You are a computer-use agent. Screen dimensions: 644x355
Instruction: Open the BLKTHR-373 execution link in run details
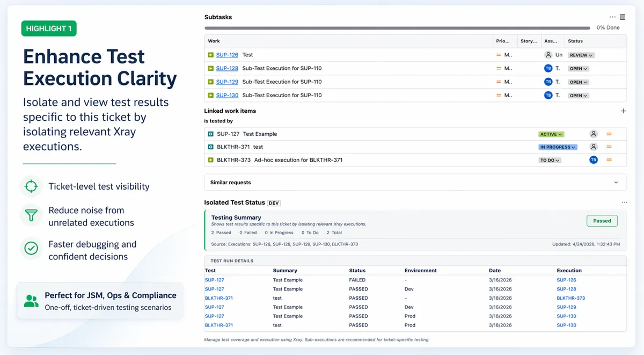click(570, 298)
